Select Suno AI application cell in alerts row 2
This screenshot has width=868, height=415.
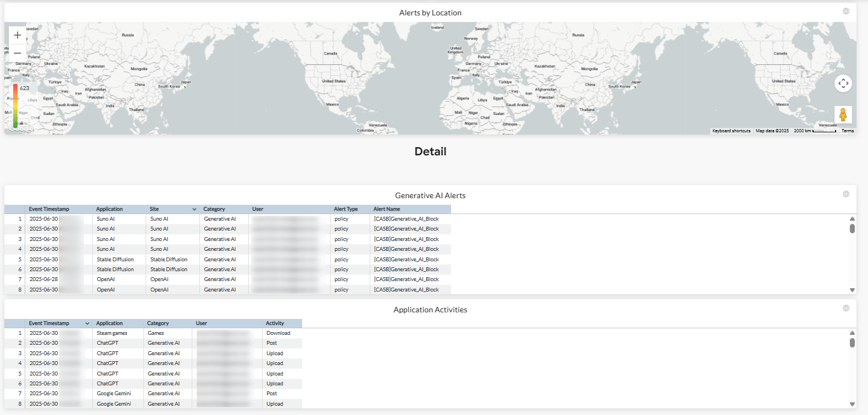(105, 229)
